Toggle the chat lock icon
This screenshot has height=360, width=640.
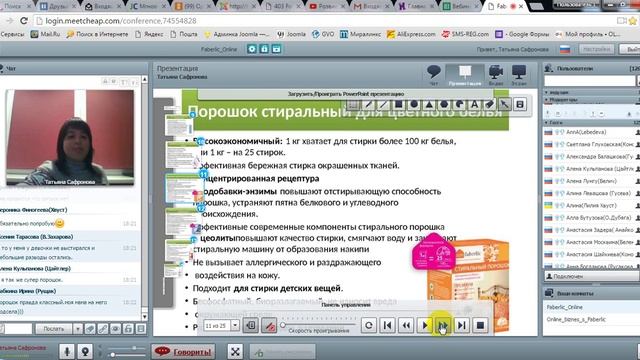click(x=128, y=329)
